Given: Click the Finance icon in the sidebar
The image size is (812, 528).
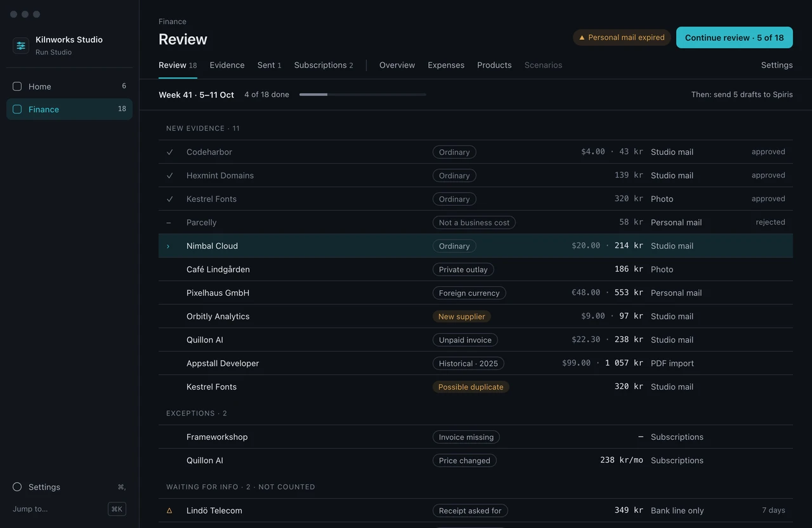Looking at the screenshot, I should coord(17,109).
